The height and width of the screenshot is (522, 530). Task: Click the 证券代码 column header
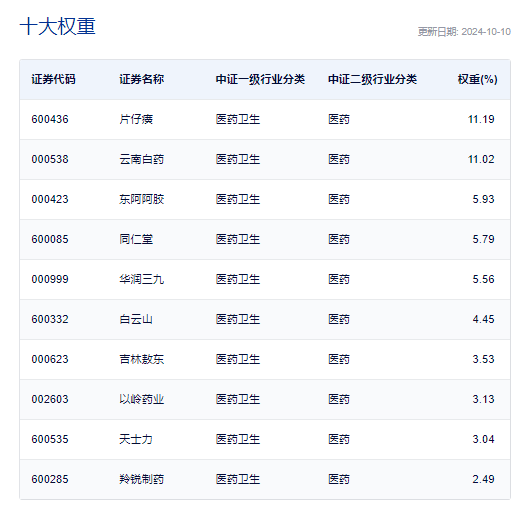point(53,79)
